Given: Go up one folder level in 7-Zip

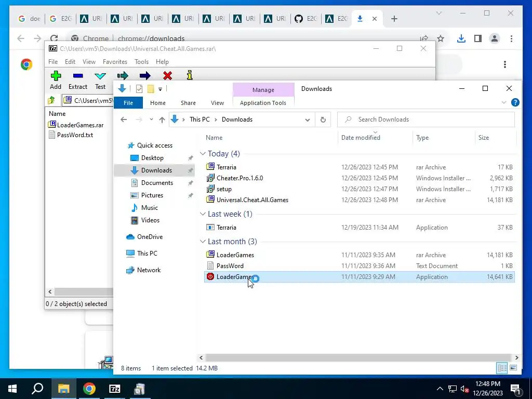Looking at the screenshot, I should click(x=51, y=100).
